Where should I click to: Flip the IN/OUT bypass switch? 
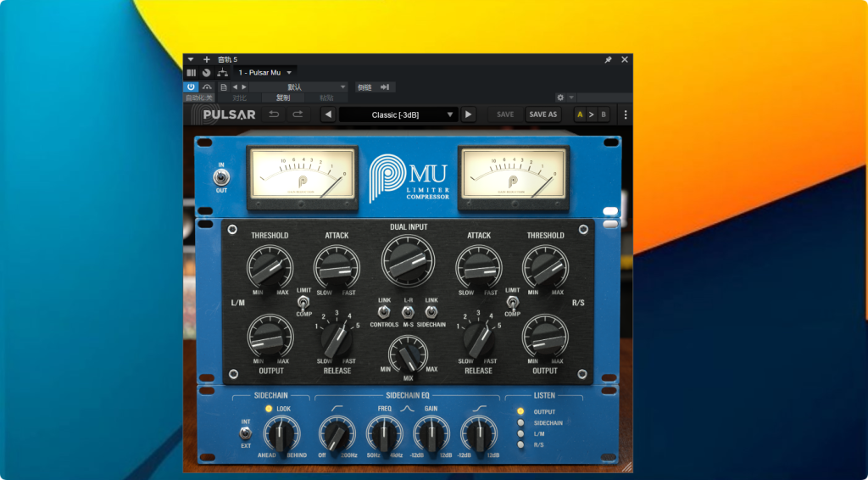(x=221, y=178)
